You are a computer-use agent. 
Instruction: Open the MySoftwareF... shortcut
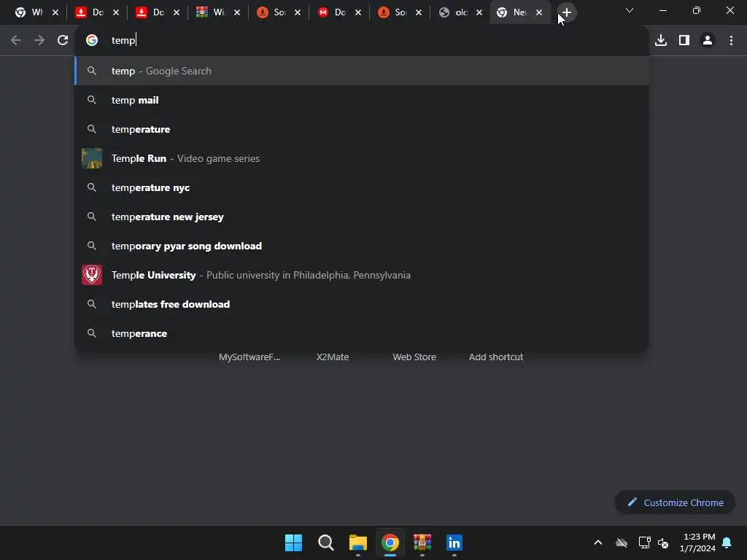249,357
